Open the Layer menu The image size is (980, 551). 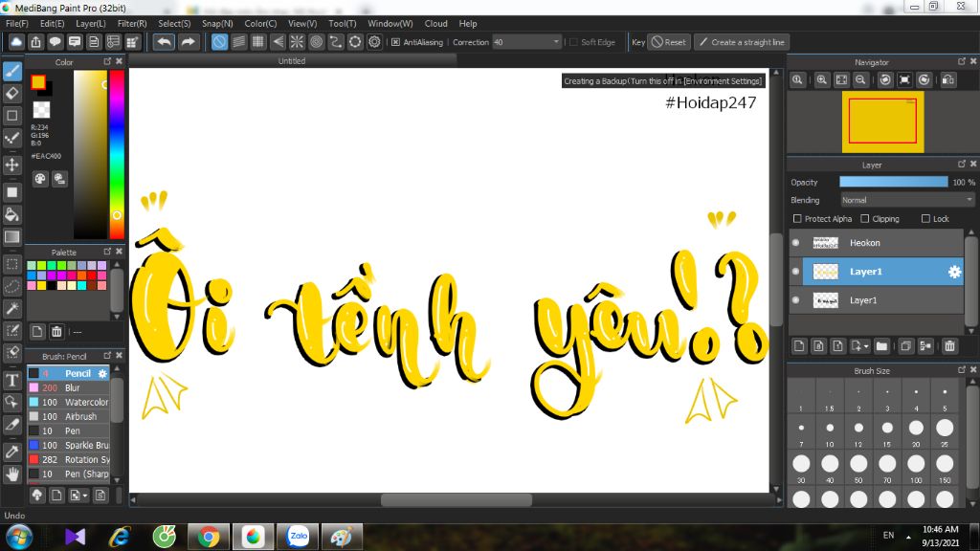(91, 23)
